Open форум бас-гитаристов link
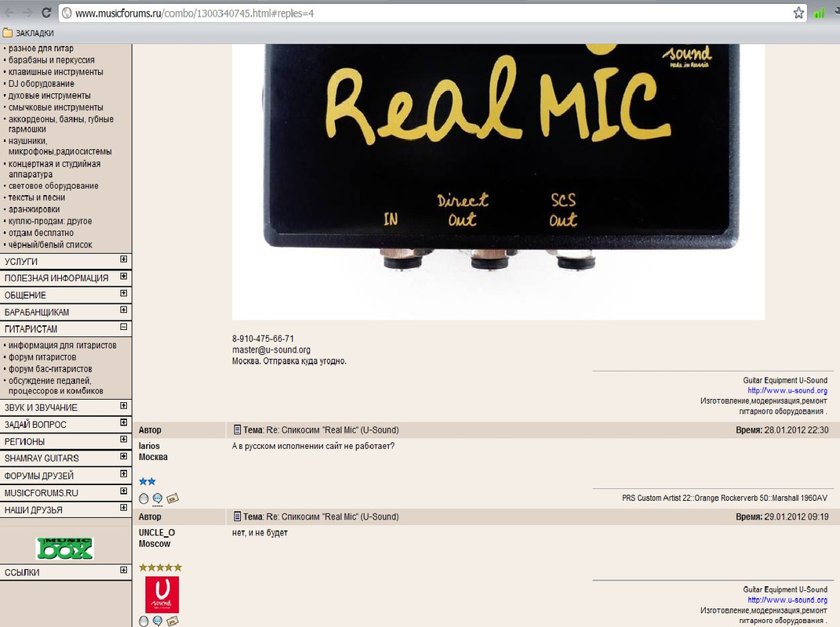This screenshot has height=627, width=840. coord(50,369)
